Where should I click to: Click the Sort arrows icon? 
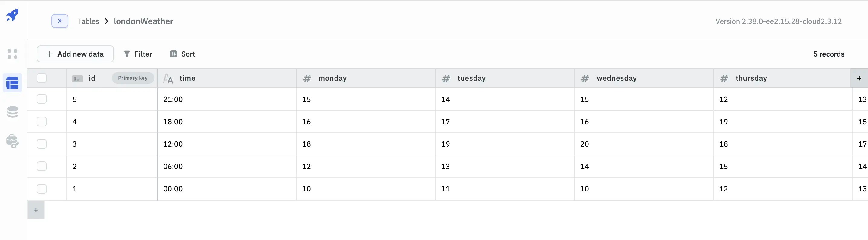tap(173, 54)
